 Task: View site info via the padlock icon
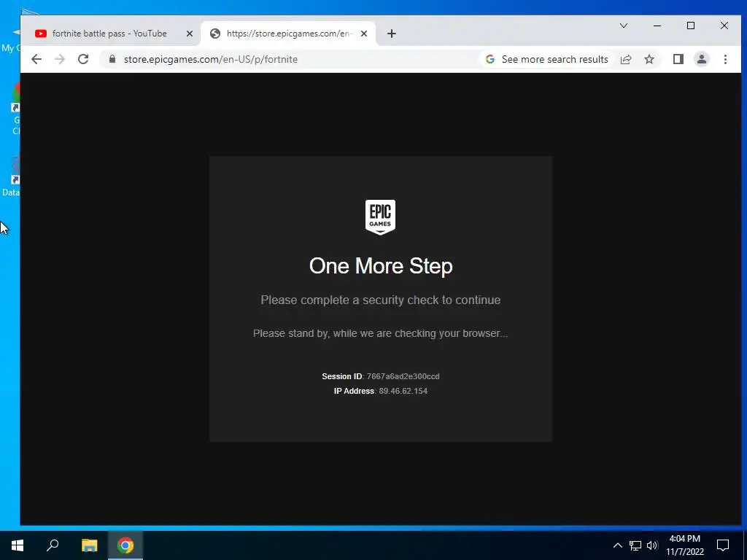[x=112, y=58]
